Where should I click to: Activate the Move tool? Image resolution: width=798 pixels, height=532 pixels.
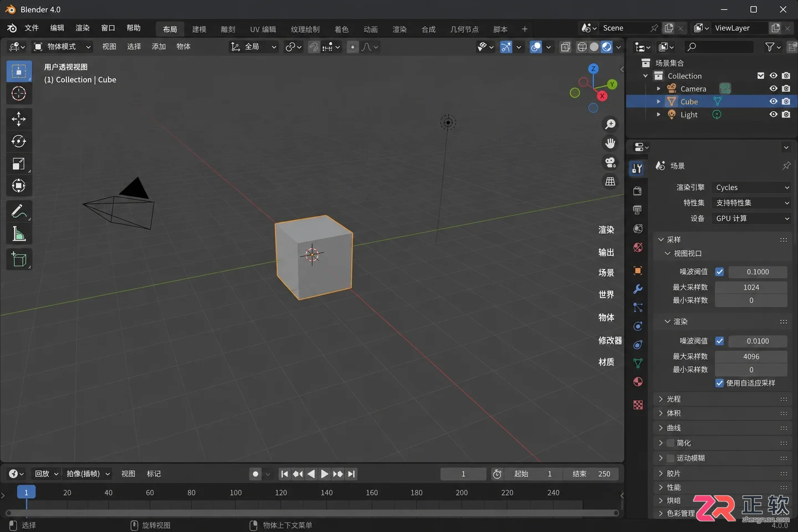click(19, 119)
